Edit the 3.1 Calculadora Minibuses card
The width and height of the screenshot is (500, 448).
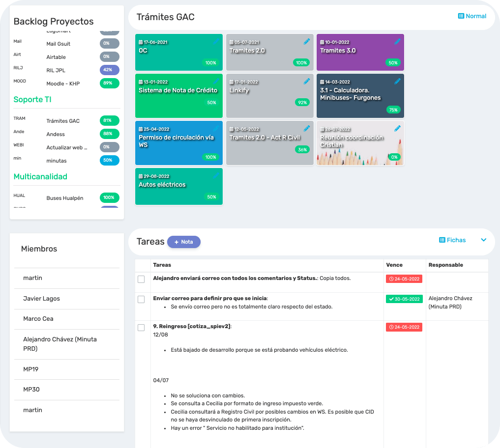tap(397, 81)
